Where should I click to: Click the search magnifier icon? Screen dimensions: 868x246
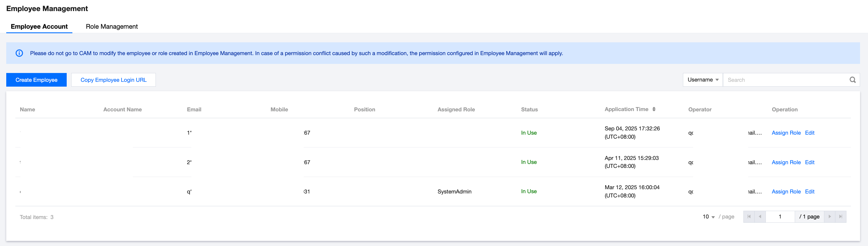tap(852, 80)
